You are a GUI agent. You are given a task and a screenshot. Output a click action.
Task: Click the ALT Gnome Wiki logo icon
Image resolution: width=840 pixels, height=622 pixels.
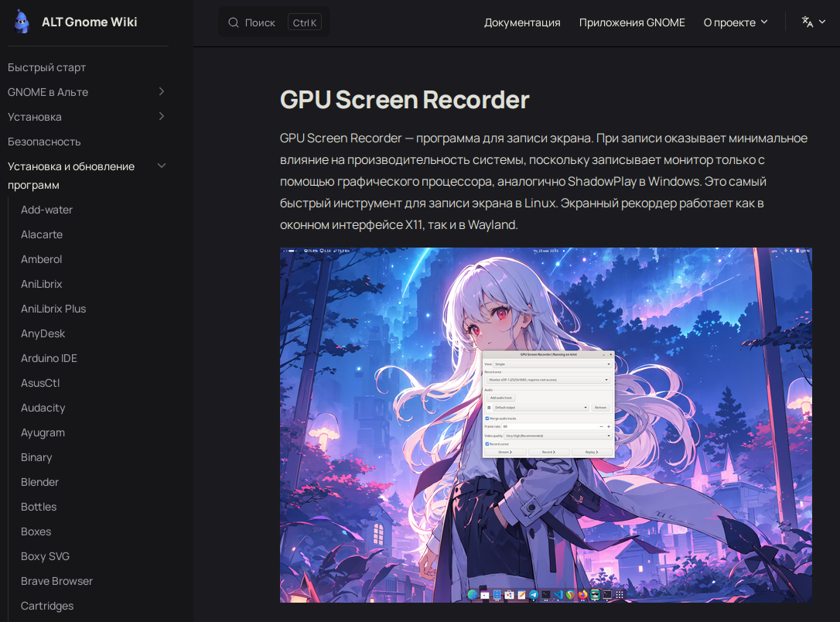click(22, 22)
